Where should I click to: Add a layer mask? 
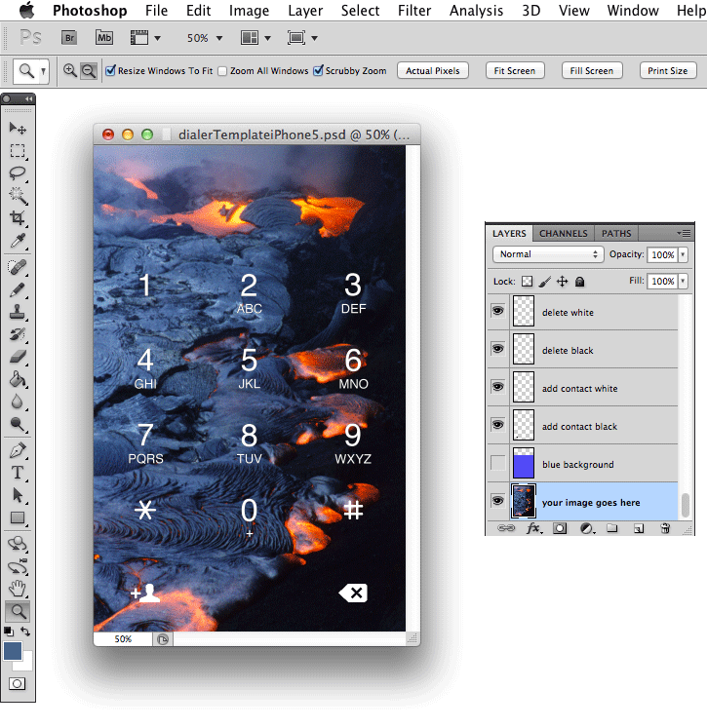click(560, 528)
